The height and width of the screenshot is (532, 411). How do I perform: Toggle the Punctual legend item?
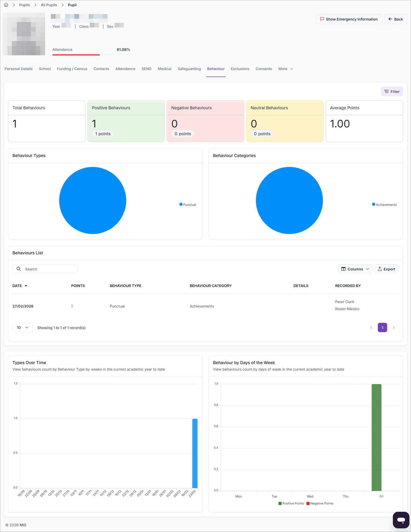(188, 204)
